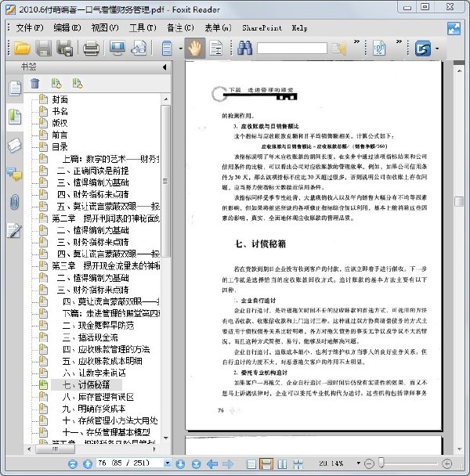Open the Signatures panel in sidebar
The height and width of the screenshot is (476, 470).
(14, 230)
